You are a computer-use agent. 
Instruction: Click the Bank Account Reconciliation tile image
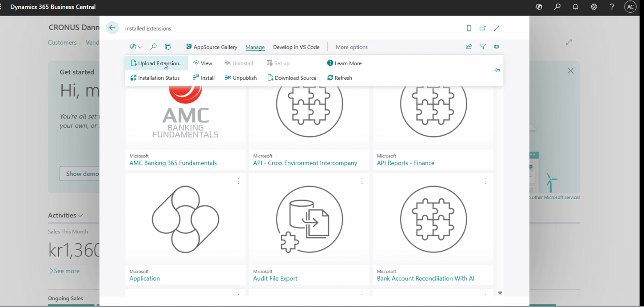(x=433, y=220)
